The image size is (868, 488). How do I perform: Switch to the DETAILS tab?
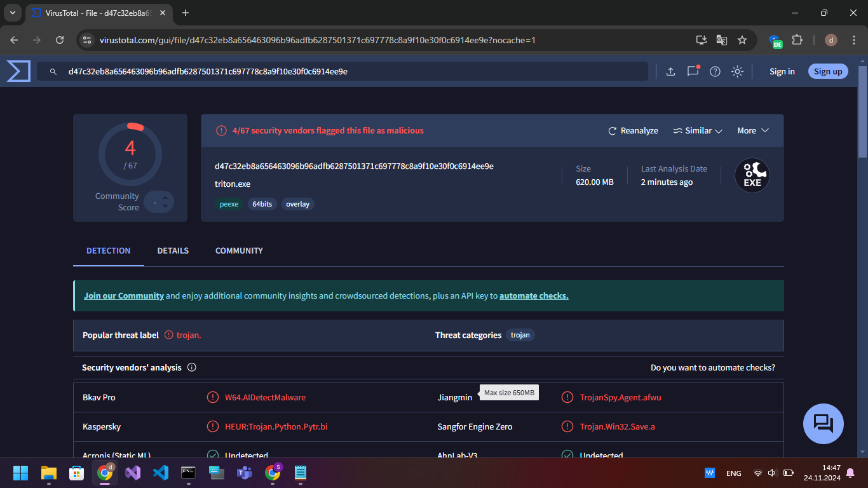173,250
